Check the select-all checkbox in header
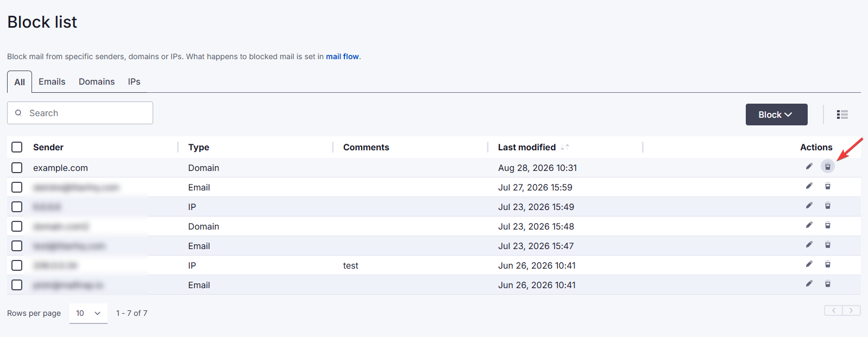 click(17, 147)
